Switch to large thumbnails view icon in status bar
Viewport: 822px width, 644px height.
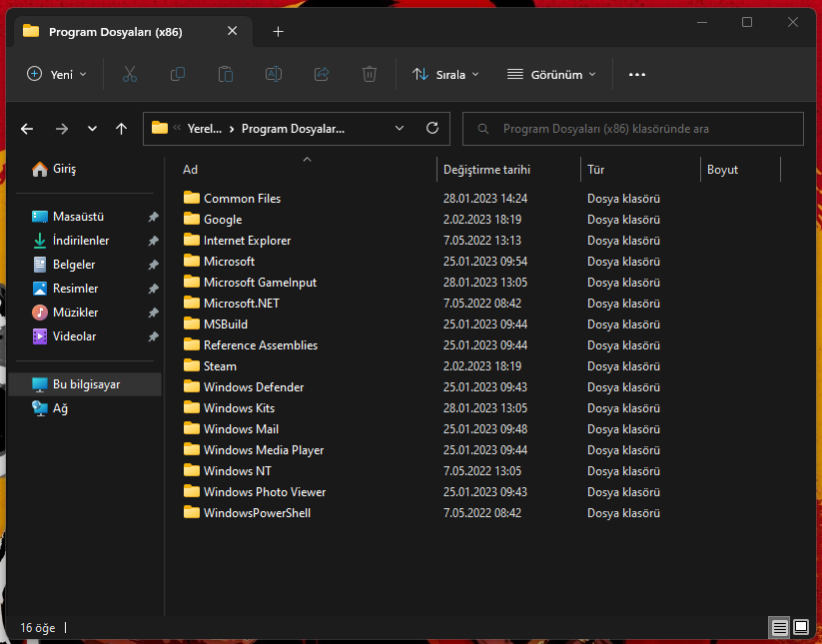801,627
